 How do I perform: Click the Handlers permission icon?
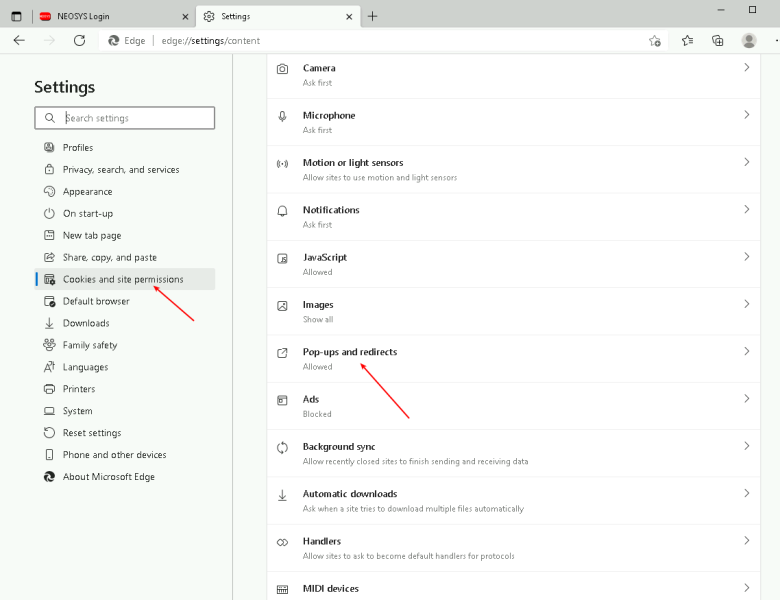click(x=282, y=542)
